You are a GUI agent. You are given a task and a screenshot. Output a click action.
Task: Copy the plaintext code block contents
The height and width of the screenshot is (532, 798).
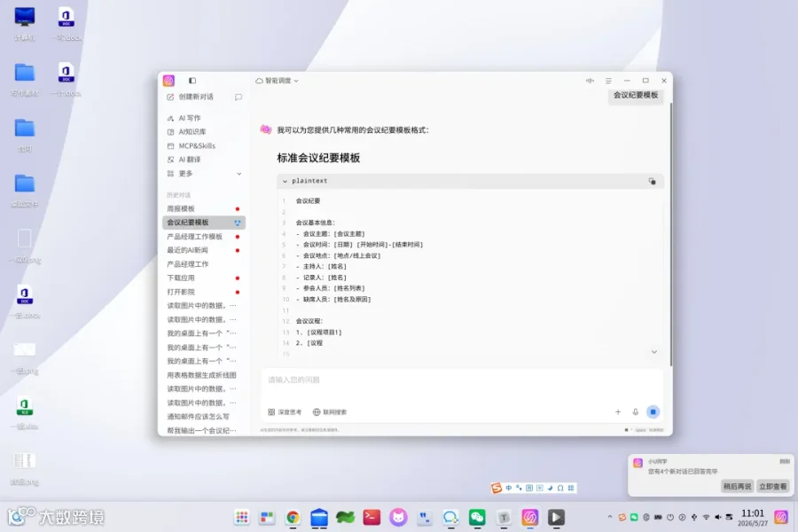652,181
